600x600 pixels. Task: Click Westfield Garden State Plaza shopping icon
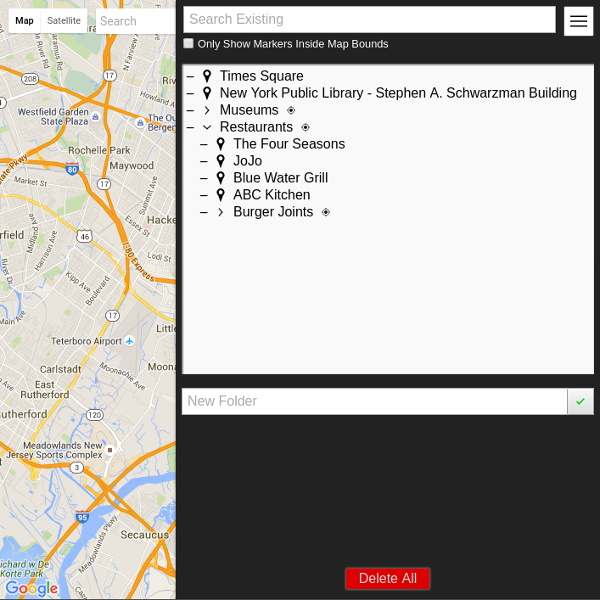(x=95, y=117)
